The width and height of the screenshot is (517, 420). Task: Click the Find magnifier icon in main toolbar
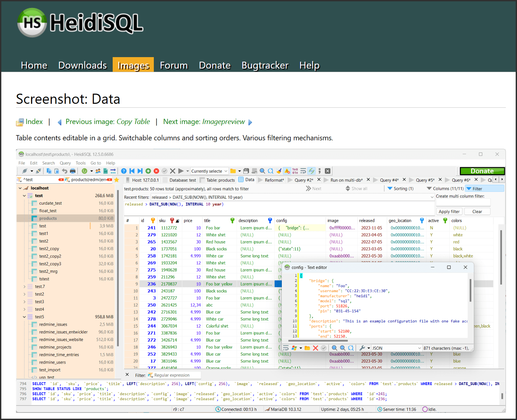262,171
